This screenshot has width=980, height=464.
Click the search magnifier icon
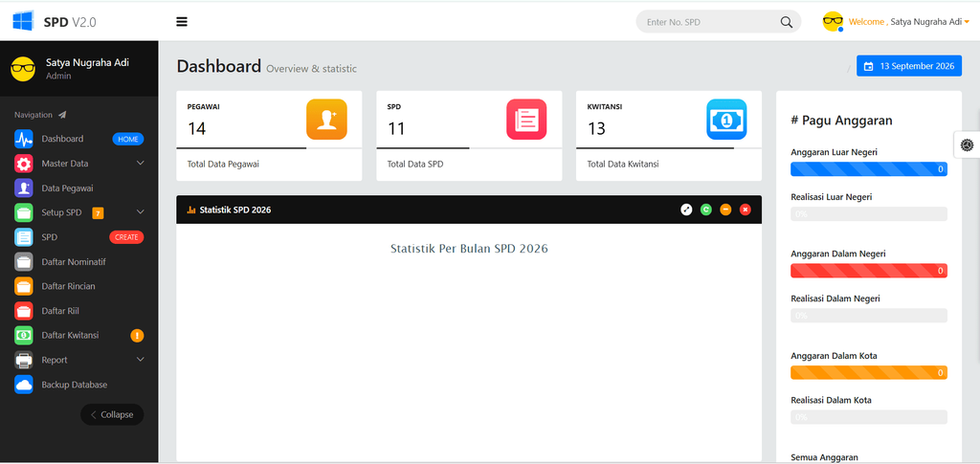[787, 22]
